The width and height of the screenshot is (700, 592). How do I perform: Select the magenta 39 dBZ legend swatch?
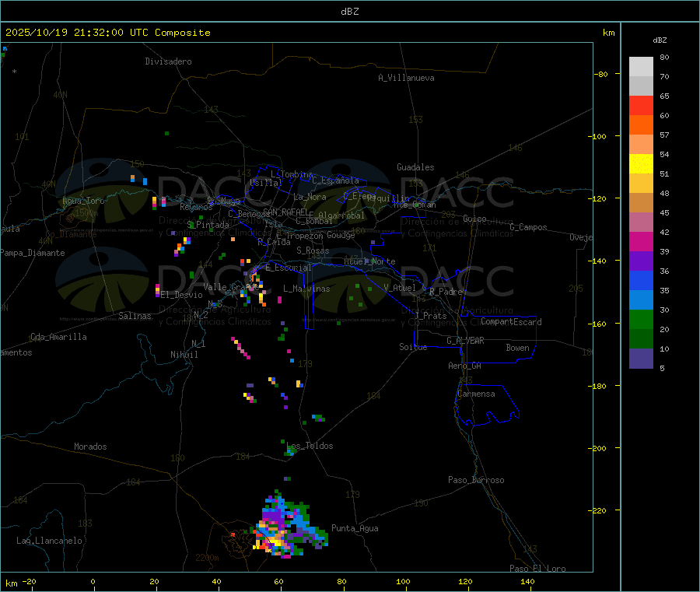click(x=641, y=241)
